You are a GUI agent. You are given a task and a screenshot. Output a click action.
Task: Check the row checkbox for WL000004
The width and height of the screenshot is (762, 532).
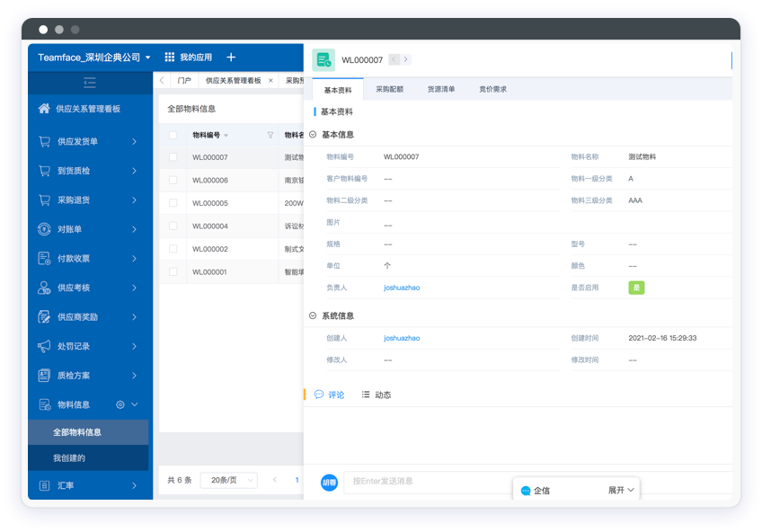click(173, 226)
